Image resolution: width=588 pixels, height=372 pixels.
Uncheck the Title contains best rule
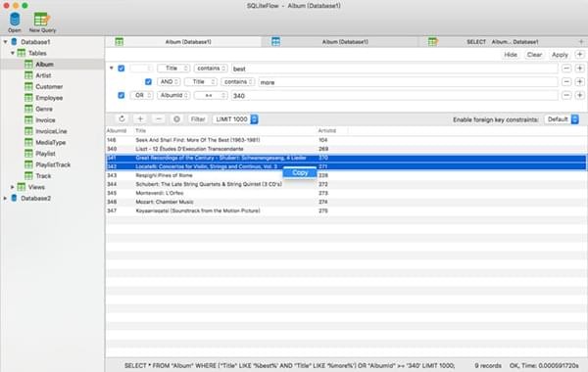[122, 69]
